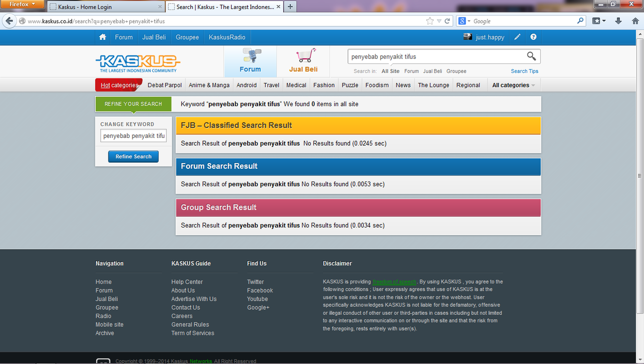Open Groupee in the top navigation bar
Screen dimensions: 644x364
tap(187, 37)
